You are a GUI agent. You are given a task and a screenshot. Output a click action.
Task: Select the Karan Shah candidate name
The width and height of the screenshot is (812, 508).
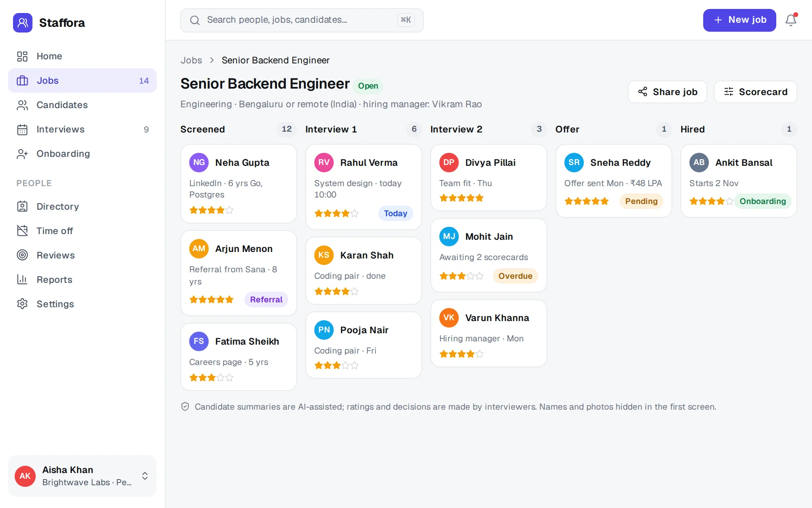point(367,255)
